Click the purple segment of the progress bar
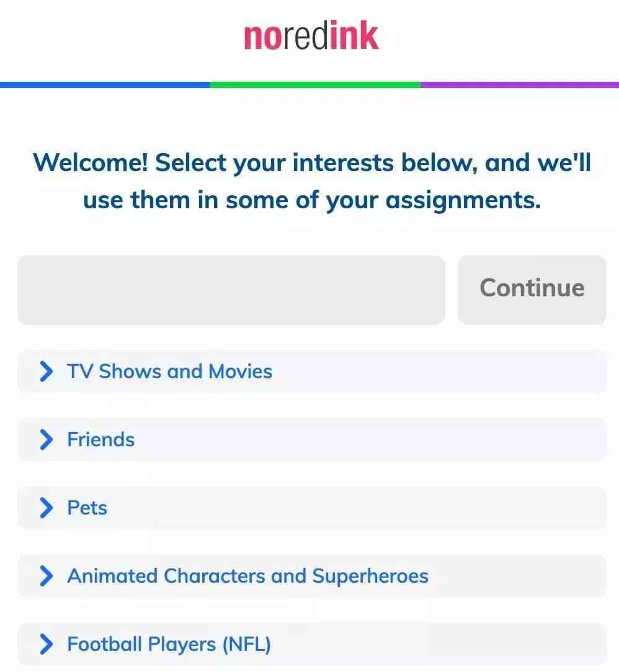Viewport: 619px width, 672px height. click(520, 85)
